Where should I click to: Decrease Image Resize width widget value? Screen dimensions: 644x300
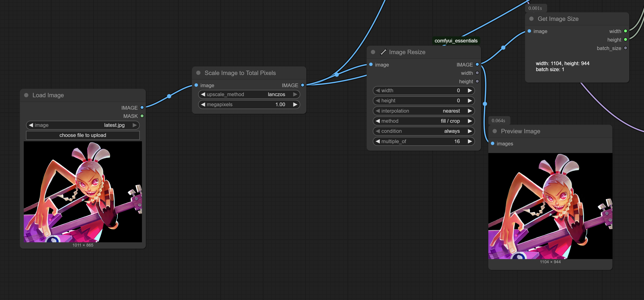377,90
